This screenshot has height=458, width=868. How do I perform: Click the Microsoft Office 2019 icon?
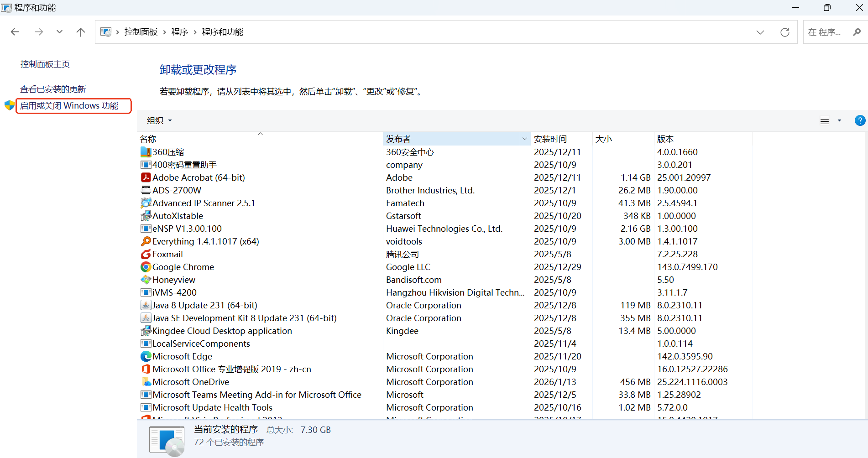point(146,369)
